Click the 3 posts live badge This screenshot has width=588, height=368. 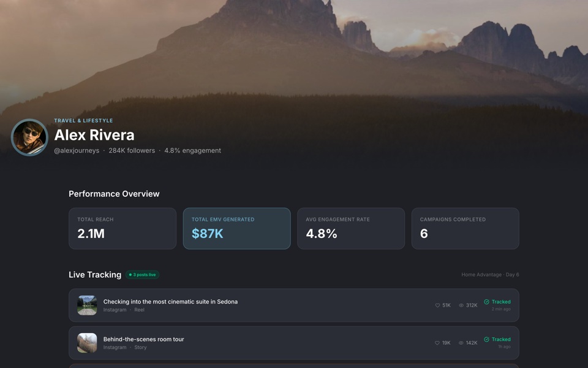point(143,275)
